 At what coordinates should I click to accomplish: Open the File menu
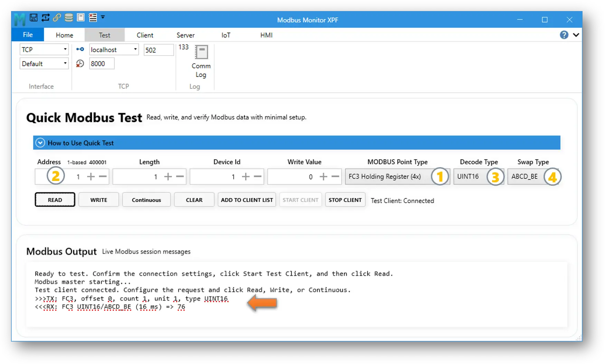pos(28,35)
